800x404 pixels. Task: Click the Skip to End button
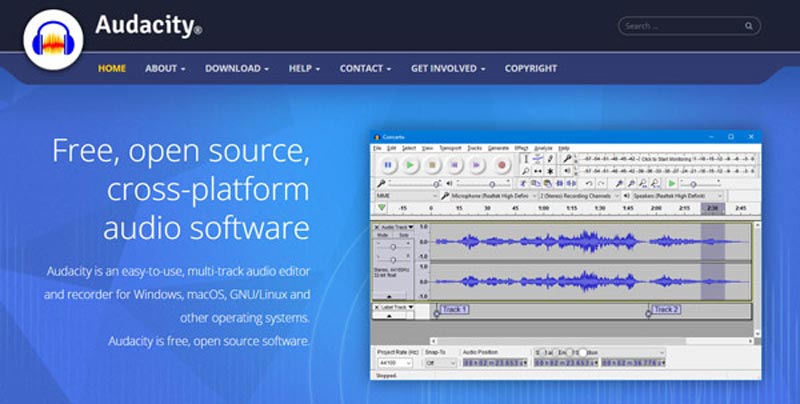[476, 165]
